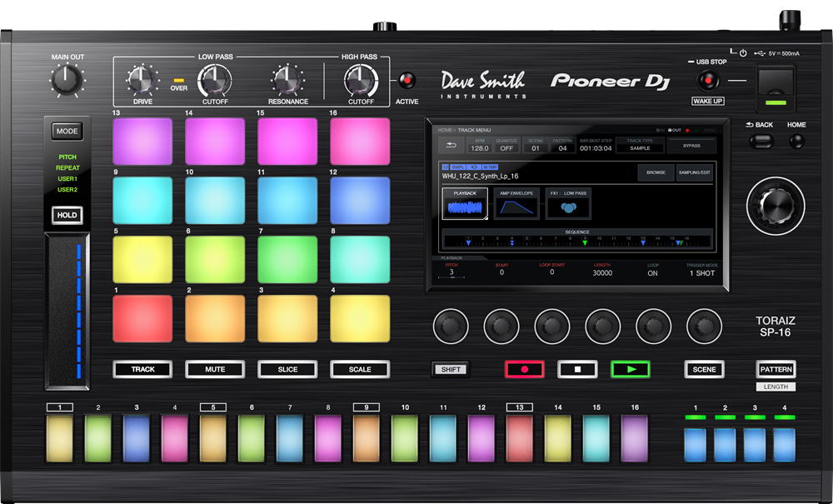Open the TRIGGER MODE 1 SHOT selector
Image resolution: width=833 pixels, height=504 pixels.
pos(701,269)
